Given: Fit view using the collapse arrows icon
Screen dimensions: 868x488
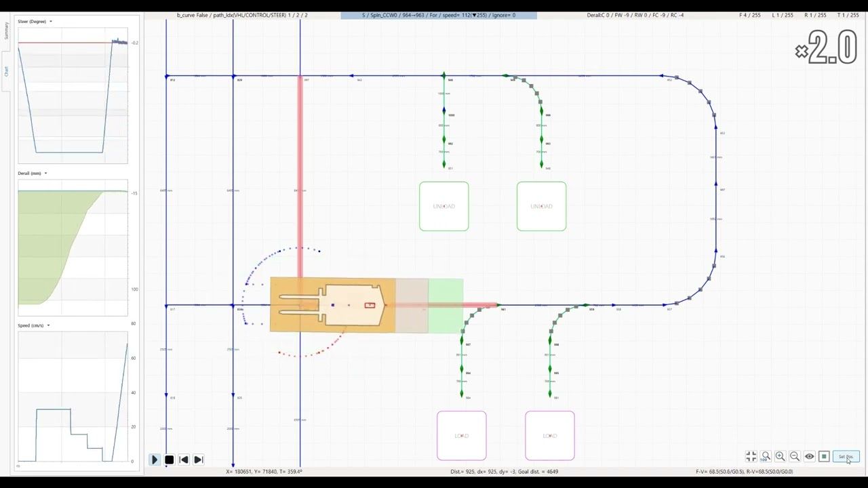Looking at the screenshot, I should coord(751,457).
